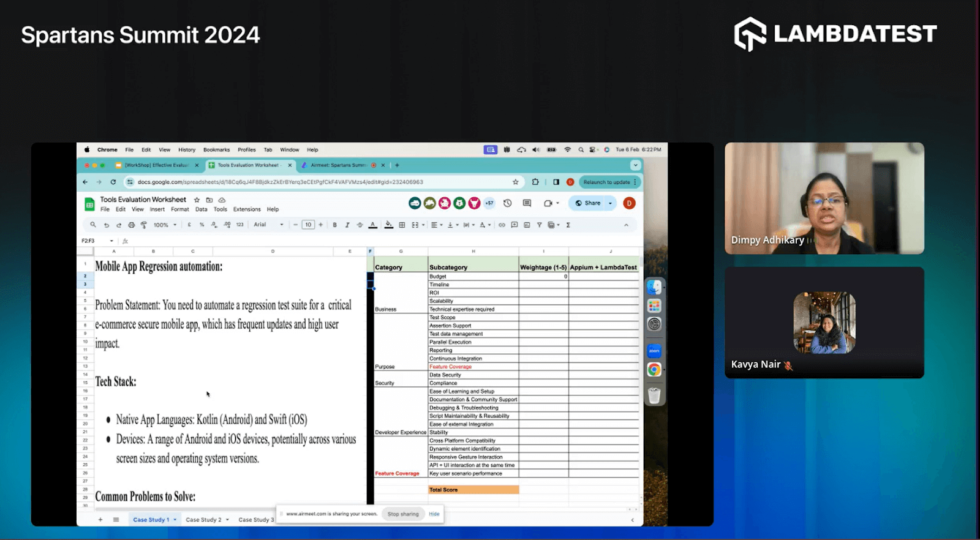Open the comments history
This screenshot has height=540, width=980.
527,203
